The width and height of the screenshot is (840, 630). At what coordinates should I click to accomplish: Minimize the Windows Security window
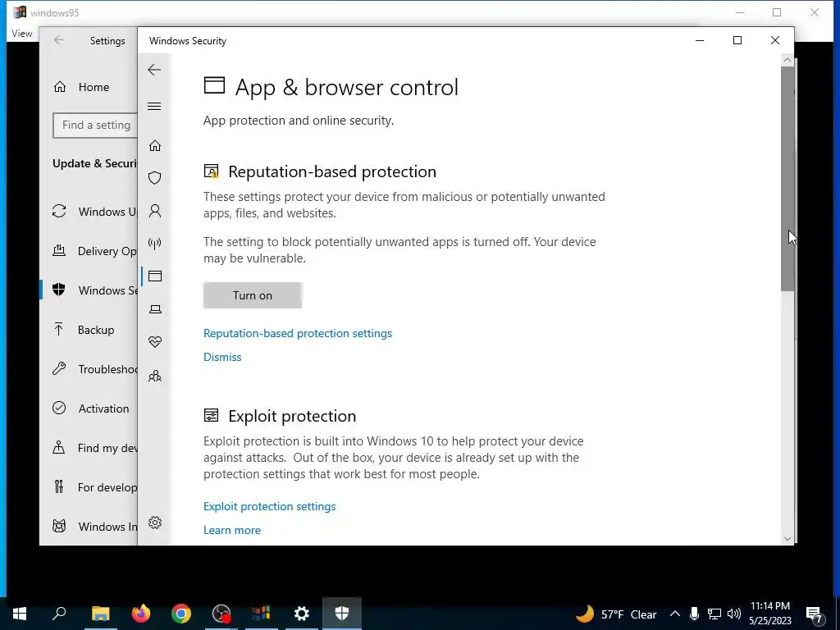pyautogui.click(x=700, y=40)
